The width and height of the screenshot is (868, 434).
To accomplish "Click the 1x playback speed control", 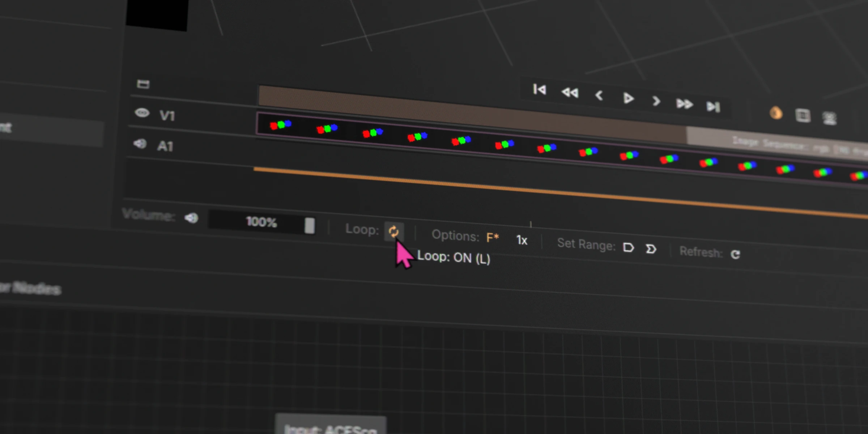I will [522, 241].
